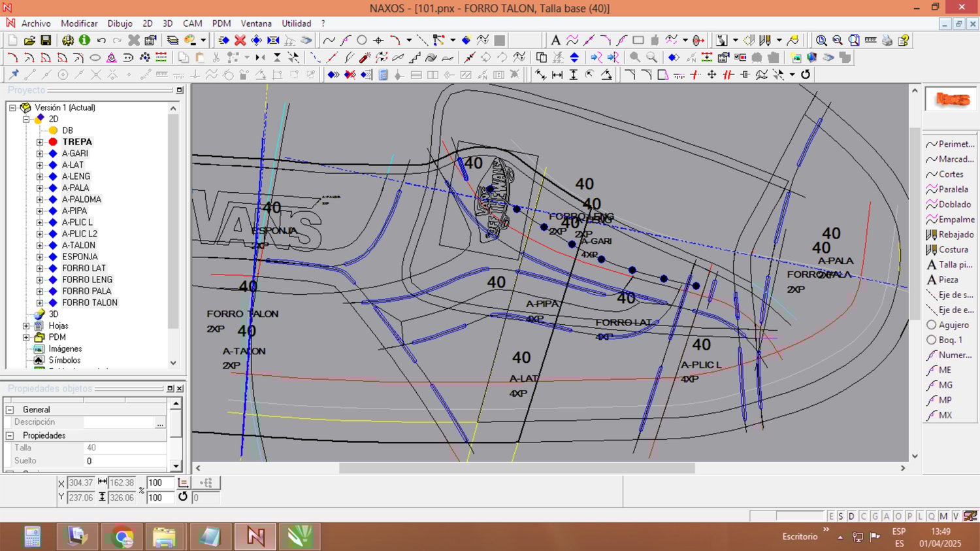The width and height of the screenshot is (980, 551).
Task: Select the ellipse tool in second toolbar row
Action: [x=95, y=58]
